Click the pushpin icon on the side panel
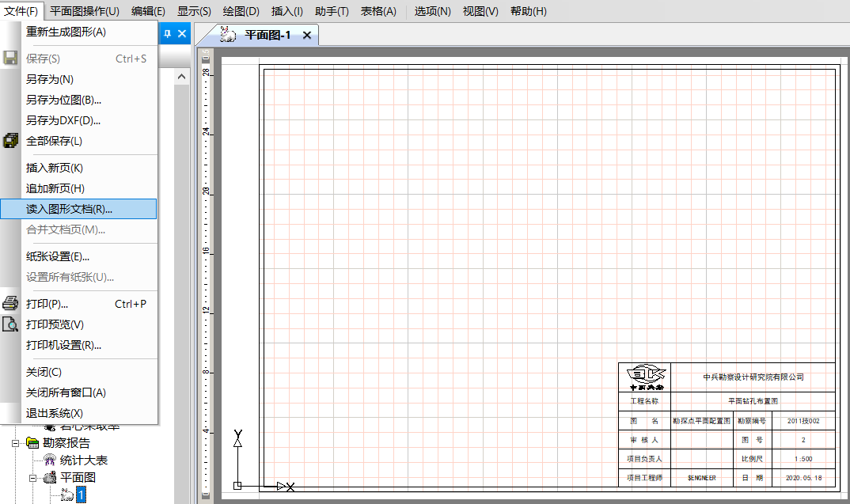This screenshot has height=504, width=850. pos(167,33)
